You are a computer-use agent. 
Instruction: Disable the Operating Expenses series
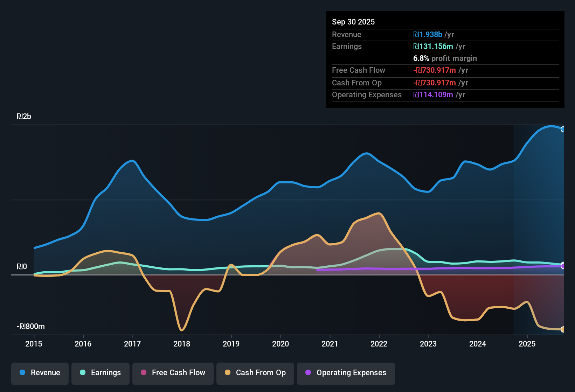tap(346, 373)
